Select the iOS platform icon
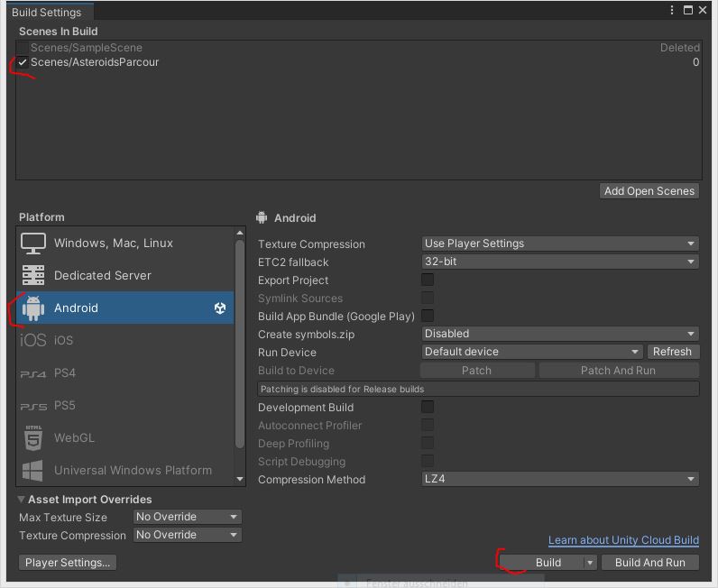 tap(33, 341)
